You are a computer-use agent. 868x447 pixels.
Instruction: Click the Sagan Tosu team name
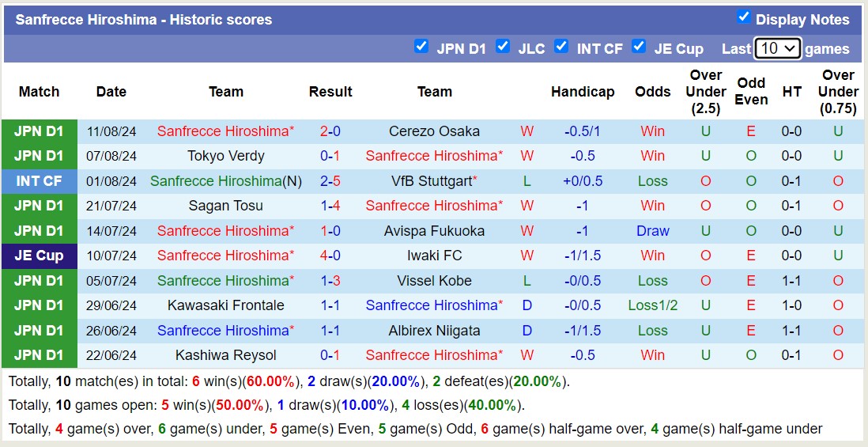[x=226, y=206]
